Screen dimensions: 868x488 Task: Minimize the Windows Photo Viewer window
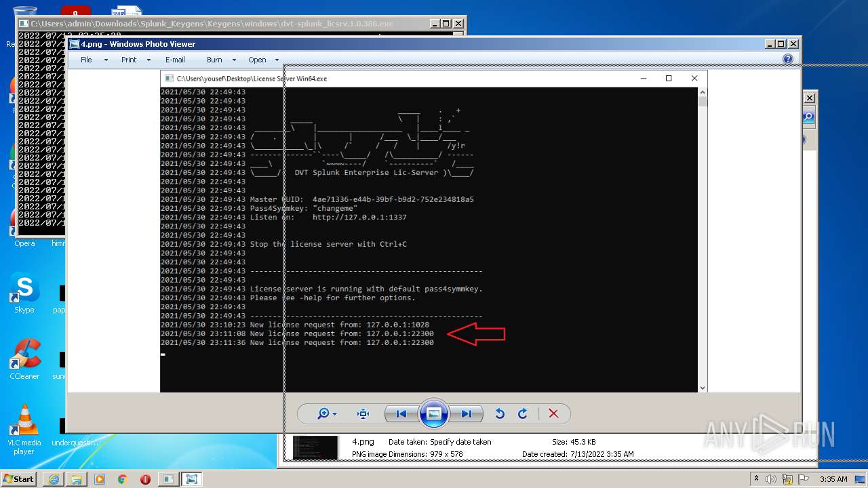tap(770, 43)
